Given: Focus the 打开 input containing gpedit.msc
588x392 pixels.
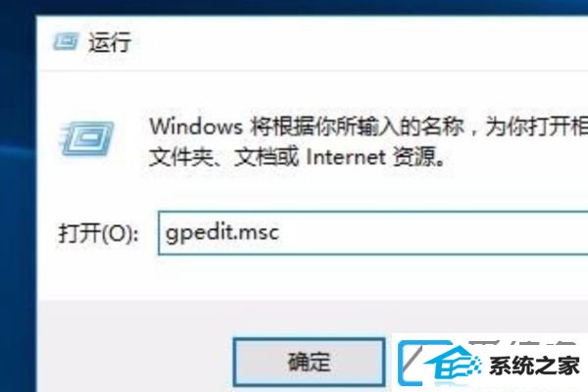Looking at the screenshot, I should pyautogui.click(x=372, y=233).
